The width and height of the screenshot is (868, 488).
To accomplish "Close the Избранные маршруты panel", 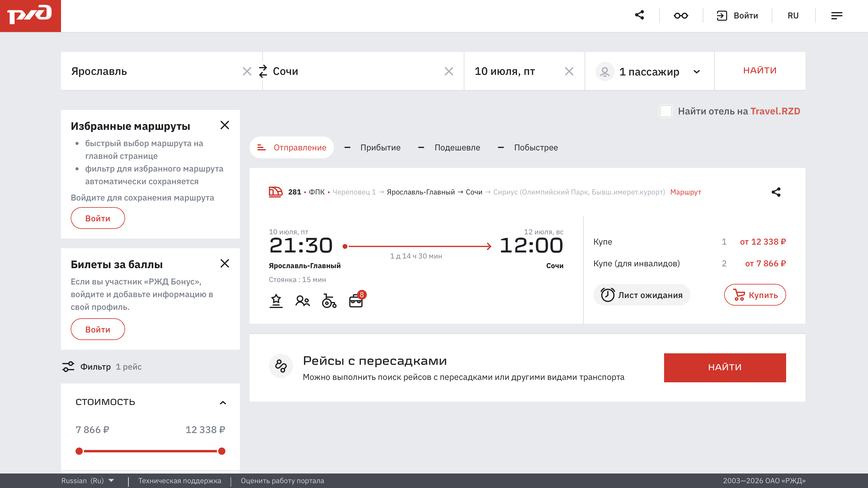I will pos(225,125).
